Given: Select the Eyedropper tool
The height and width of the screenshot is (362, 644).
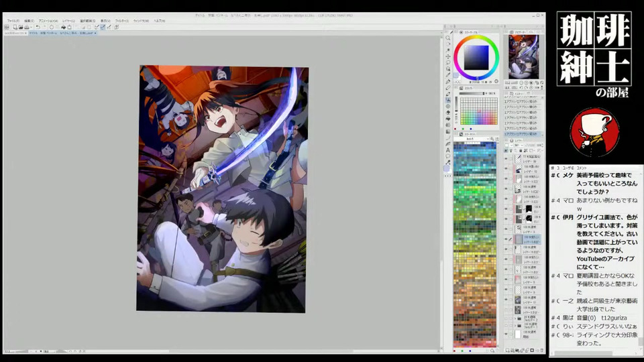Looking at the screenshot, I should tap(448, 74).
